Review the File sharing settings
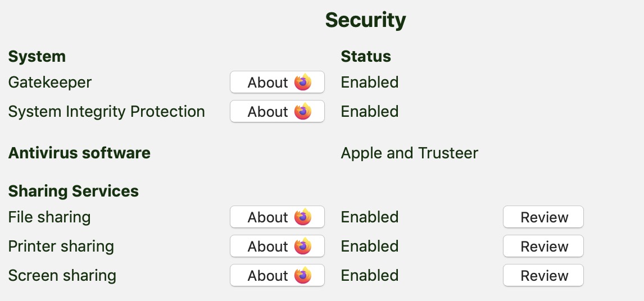 coord(543,217)
